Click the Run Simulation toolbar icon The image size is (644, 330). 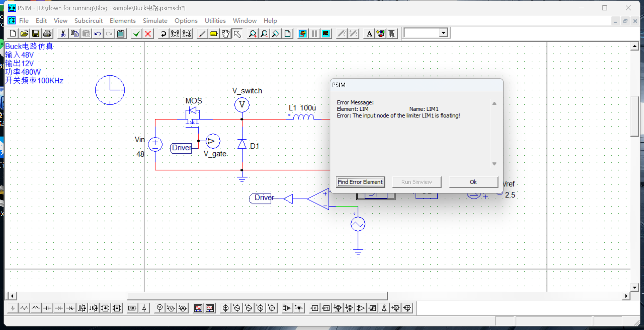click(303, 34)
